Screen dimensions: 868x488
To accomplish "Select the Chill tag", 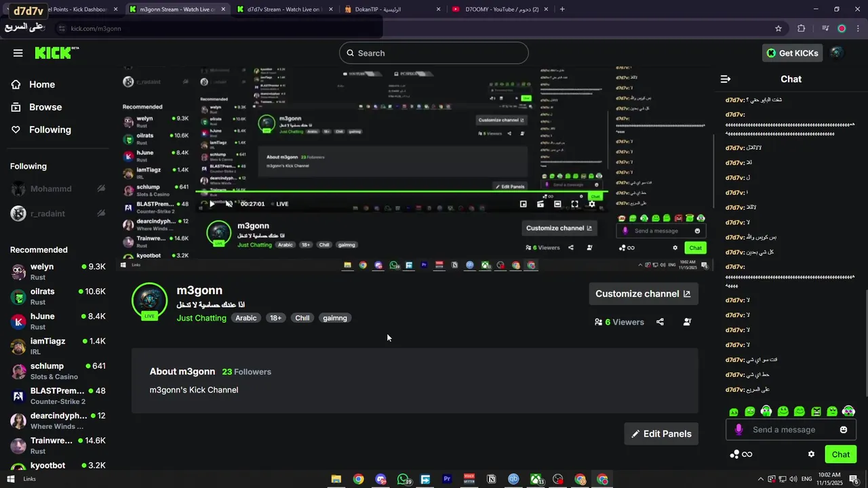I will pos(302,318).
